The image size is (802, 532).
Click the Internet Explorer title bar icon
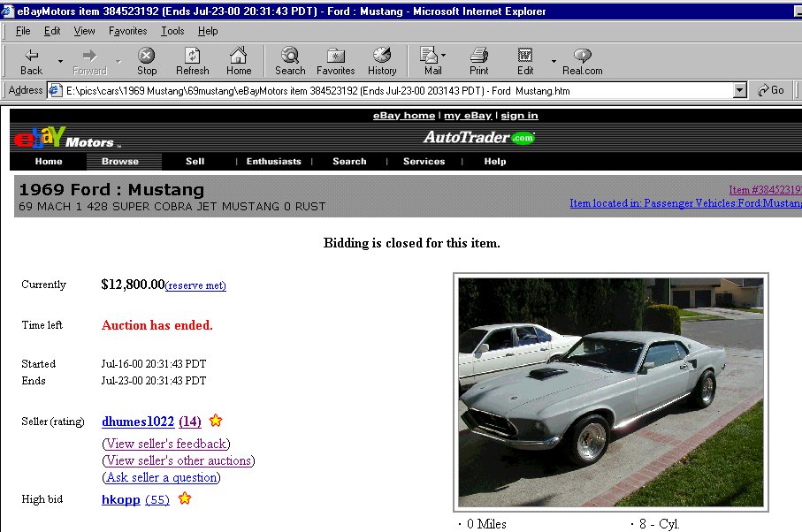[x=8, y=11]
